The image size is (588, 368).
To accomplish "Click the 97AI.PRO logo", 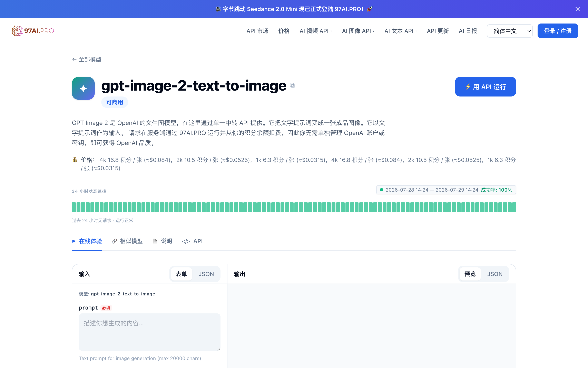I will [x=33, y=31].
